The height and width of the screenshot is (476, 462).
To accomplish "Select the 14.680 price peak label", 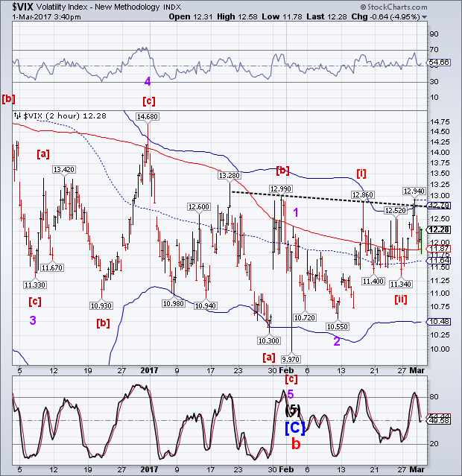I will (148, 116).
